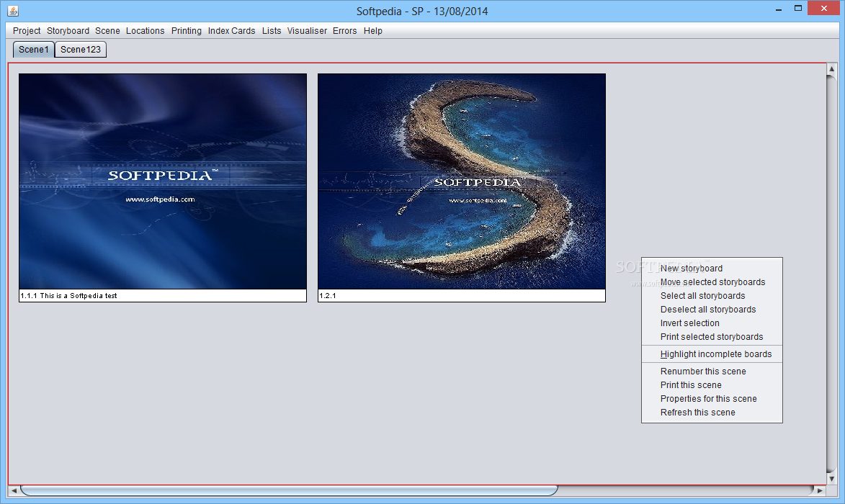Open the Lists menu
This screenshot has height=504, width=845.
[271, 31]
